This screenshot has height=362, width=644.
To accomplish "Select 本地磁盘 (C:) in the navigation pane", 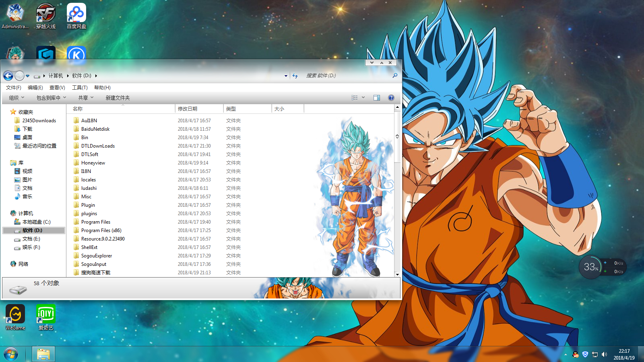I will [36, 222].
